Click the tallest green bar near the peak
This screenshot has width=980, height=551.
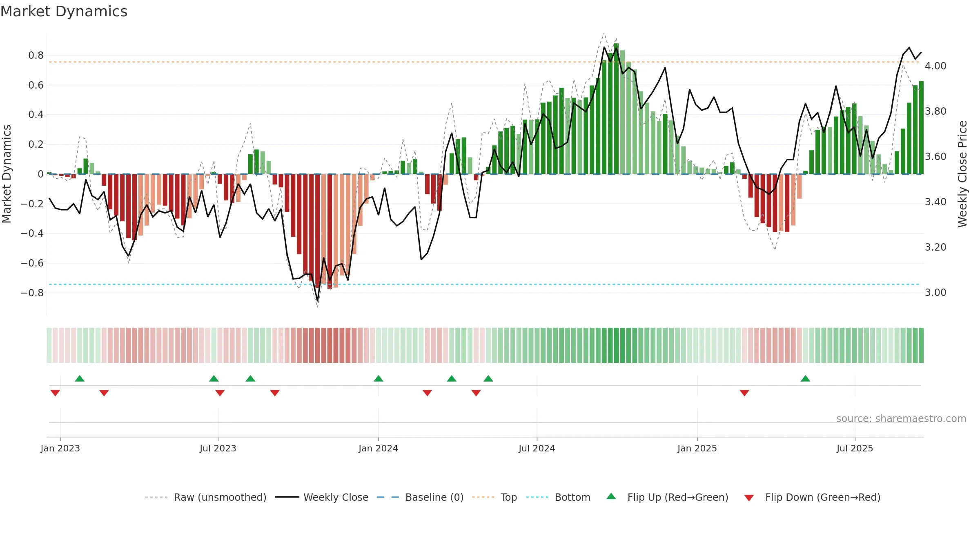(x=616, y=109)
